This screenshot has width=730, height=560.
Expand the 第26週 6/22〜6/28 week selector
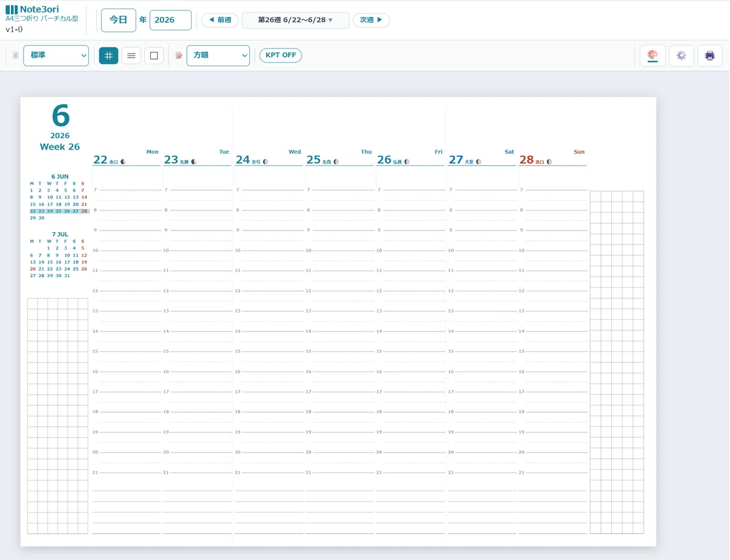coord(296,20)
